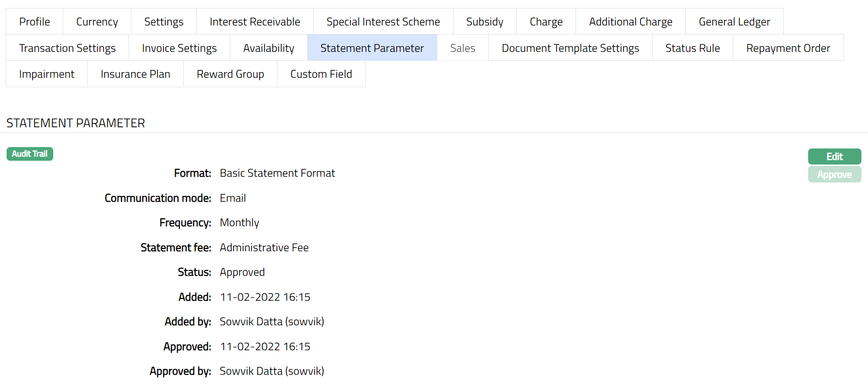This screenshot has height=387, width=868.
Task: Switch to Repayment Order tab
Action: pyautogui.click(x=788, y=48)
